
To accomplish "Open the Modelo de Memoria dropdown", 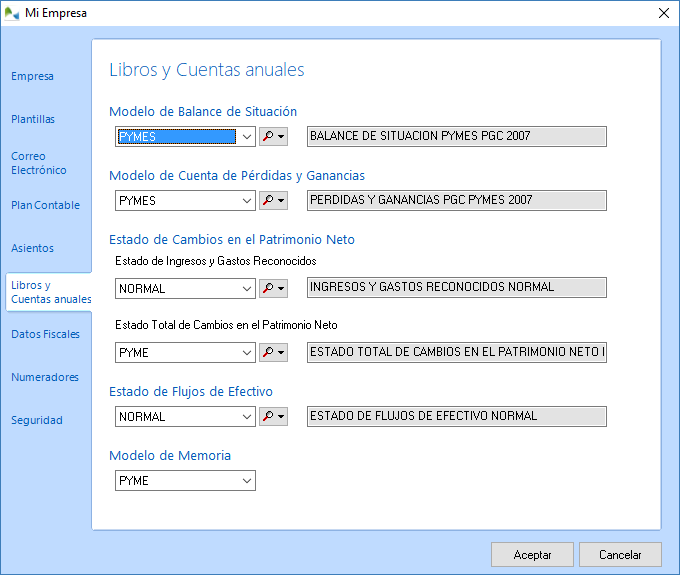I will tap(247, 480).
